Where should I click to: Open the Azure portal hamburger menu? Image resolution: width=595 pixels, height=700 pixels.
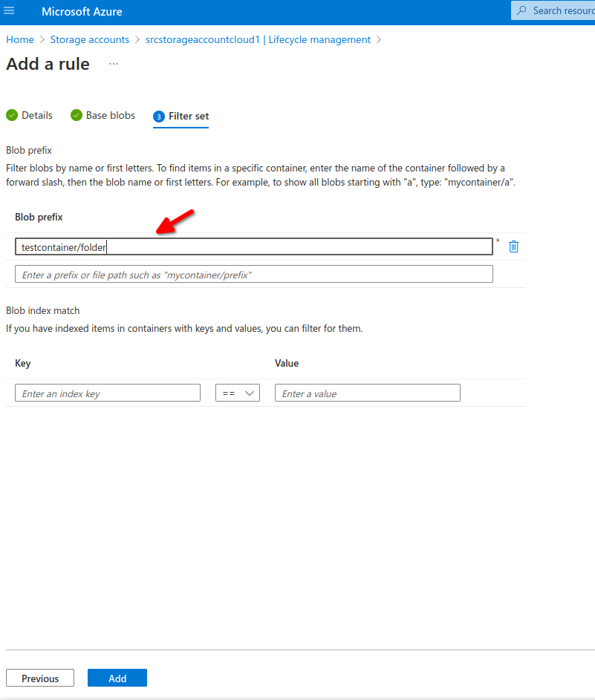[x=10, y=11]
